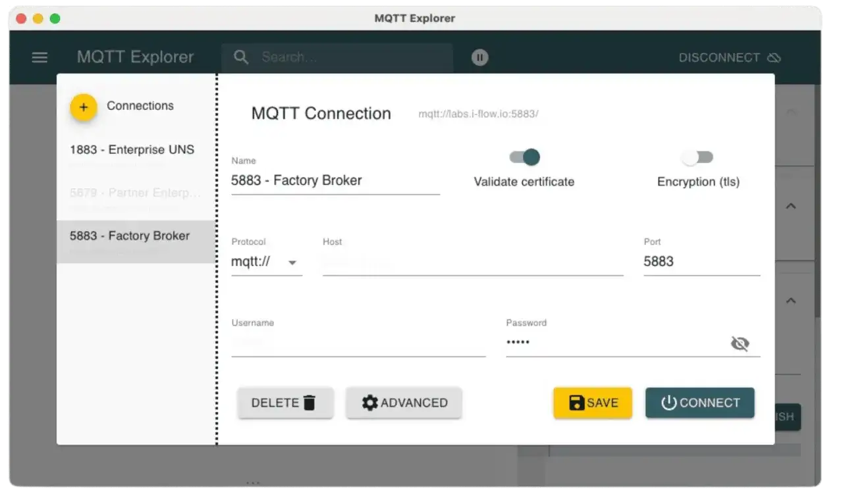Add a new connection with plus button

pos(84,107)
